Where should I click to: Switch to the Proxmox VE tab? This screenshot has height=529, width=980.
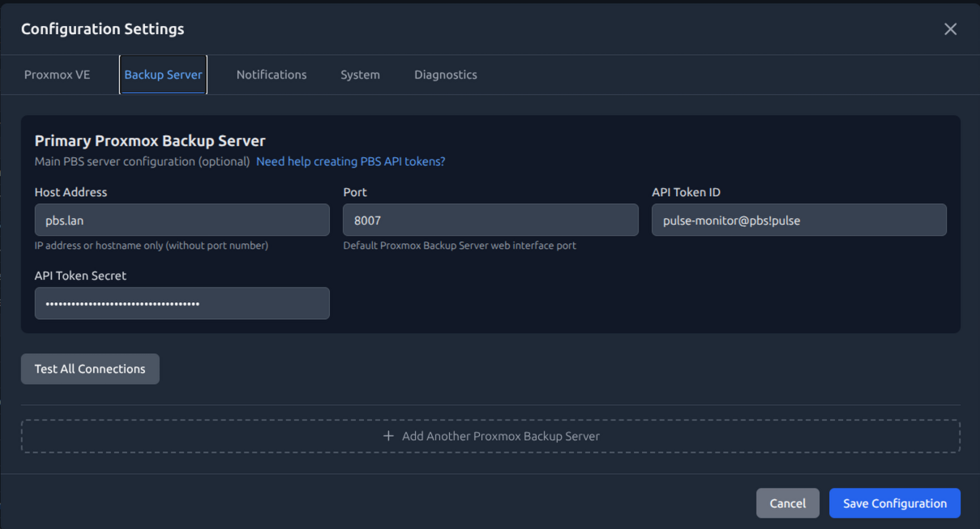pyautogui.click(x=58, y=75)
